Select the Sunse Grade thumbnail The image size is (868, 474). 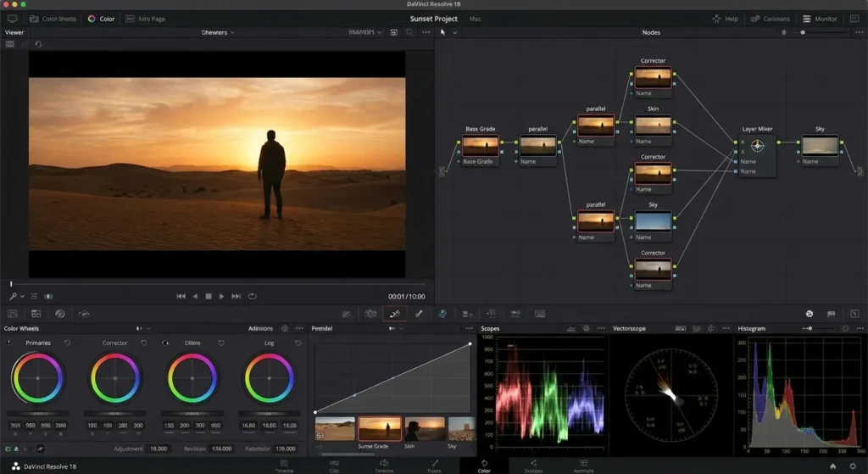(x=379, y=428)
